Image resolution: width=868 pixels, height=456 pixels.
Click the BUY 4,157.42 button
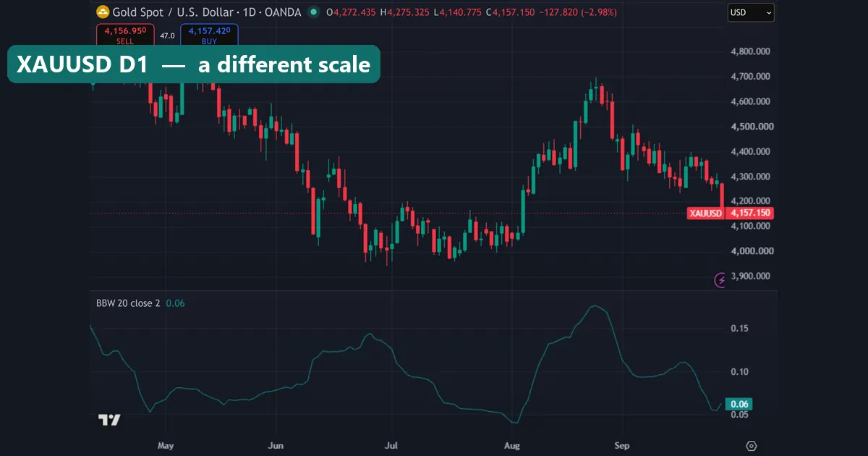pos(209,35)
